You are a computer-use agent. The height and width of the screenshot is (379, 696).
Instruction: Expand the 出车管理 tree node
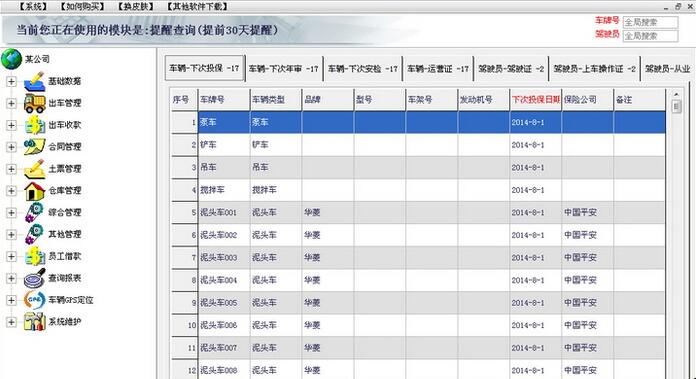(x=11, y=103)
